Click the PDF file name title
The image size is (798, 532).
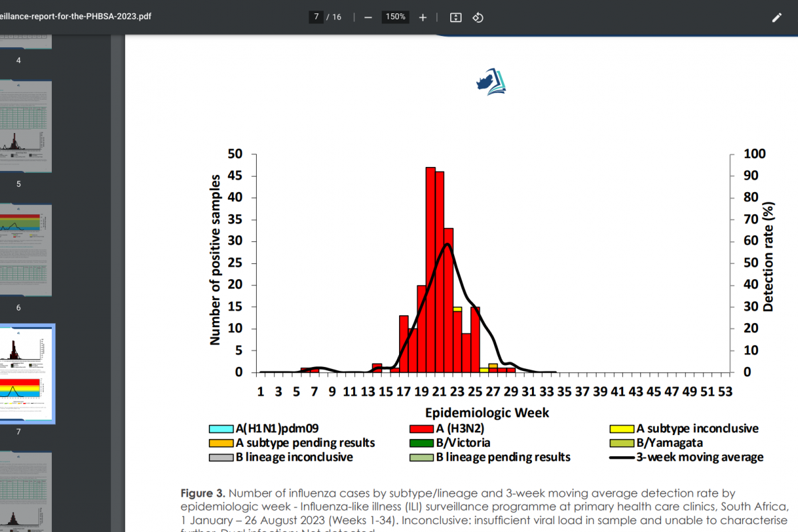(76, 17)
